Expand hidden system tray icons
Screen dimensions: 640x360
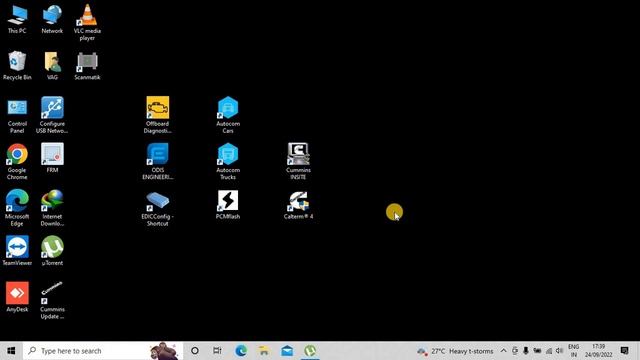pos(504,351)
